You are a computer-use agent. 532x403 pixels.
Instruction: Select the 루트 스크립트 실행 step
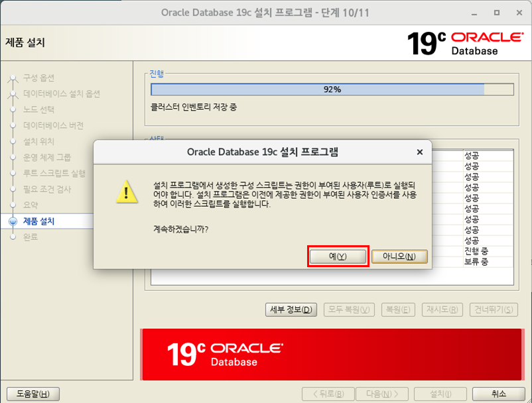[x=54, y=173]
